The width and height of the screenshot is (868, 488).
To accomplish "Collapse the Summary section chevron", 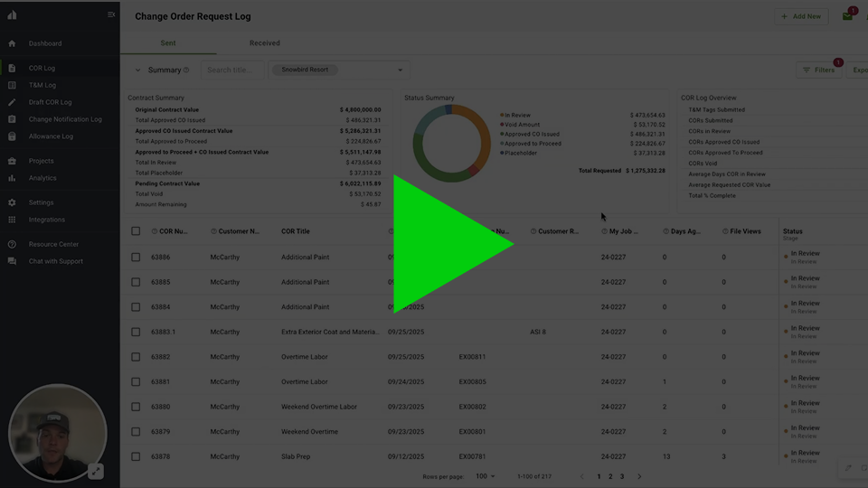I will (138, 70).
